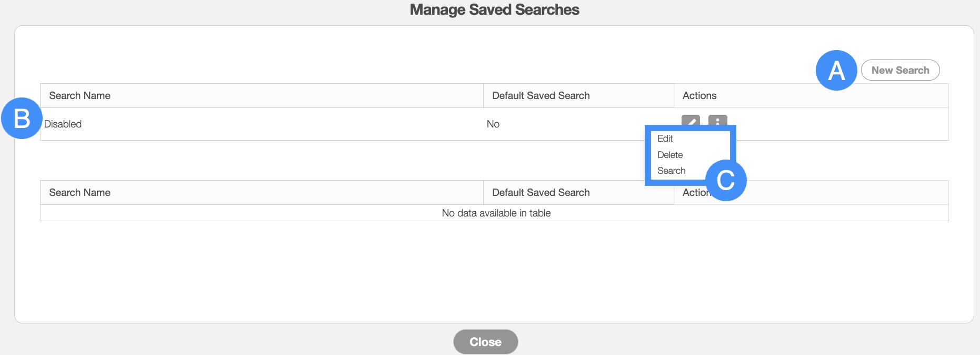Screen dimensions: 980x355
Task: Sort by Search Name in the second table
Action: tap(80, 193)
